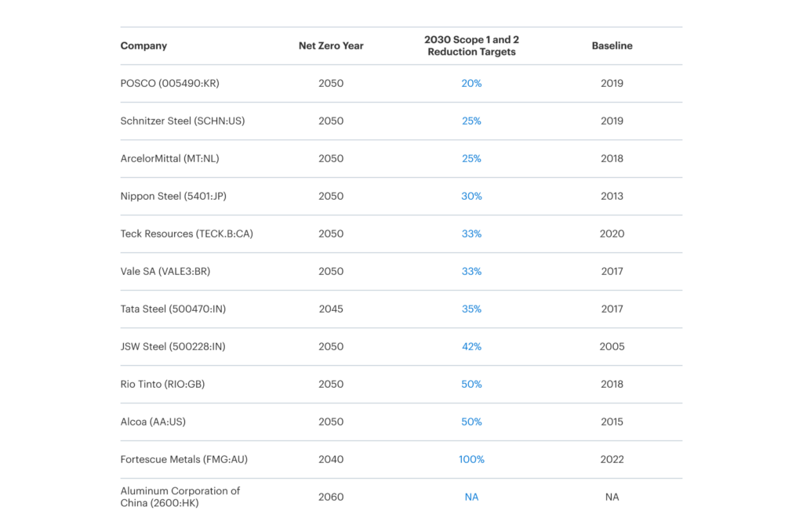This screenshot has height=532, width=803.
Task: Open ArcelorMittal's 25% reduction target link
Action: point(471,158)
